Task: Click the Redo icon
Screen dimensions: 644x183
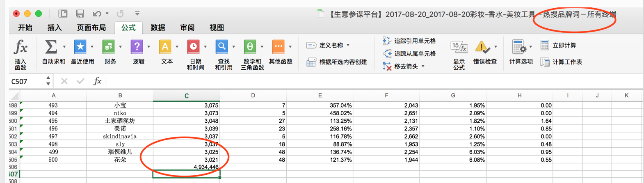Action: 120,14
